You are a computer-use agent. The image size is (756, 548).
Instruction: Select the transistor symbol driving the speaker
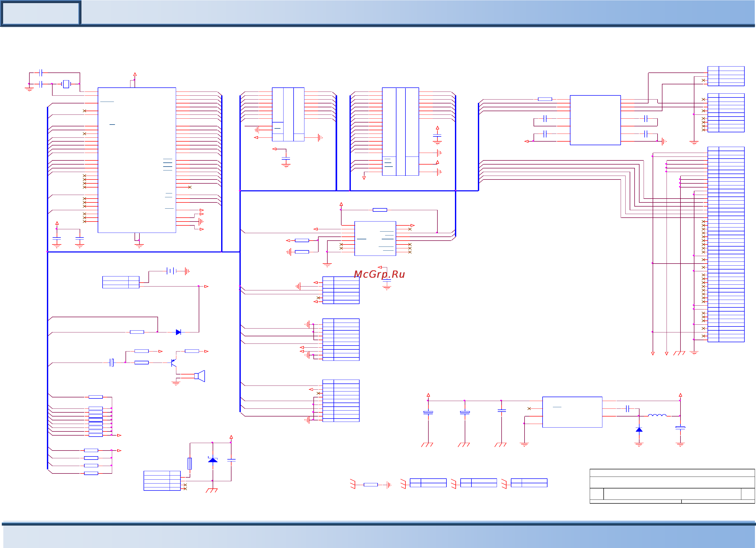(174, 363)
